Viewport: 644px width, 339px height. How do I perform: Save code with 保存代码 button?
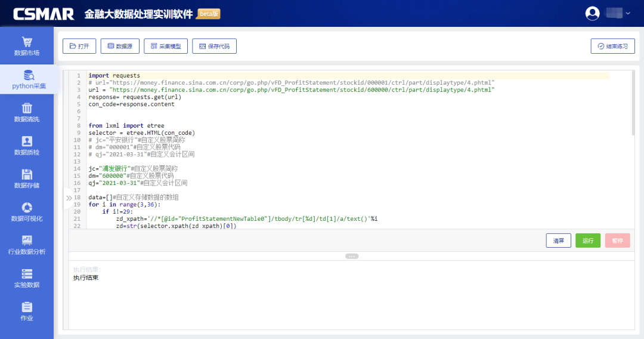point(214,46)
